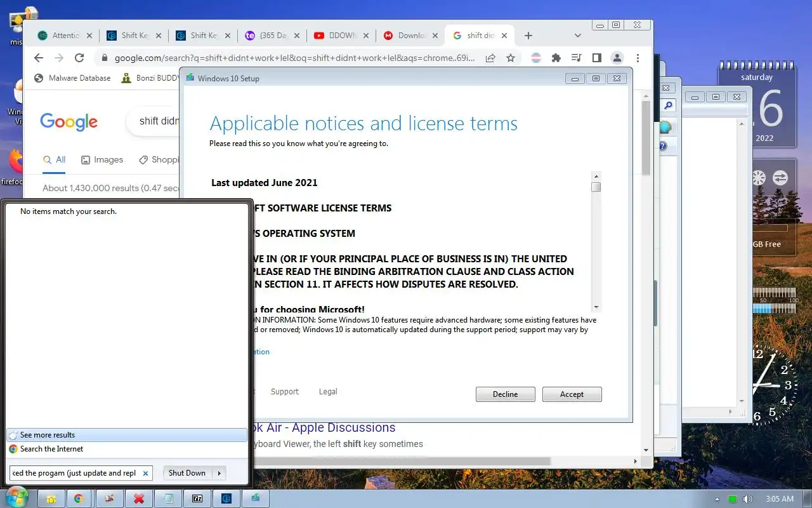Viewport: 812px width, 508px height.
Task: Reload the Google search page
Action: (79, 58)
